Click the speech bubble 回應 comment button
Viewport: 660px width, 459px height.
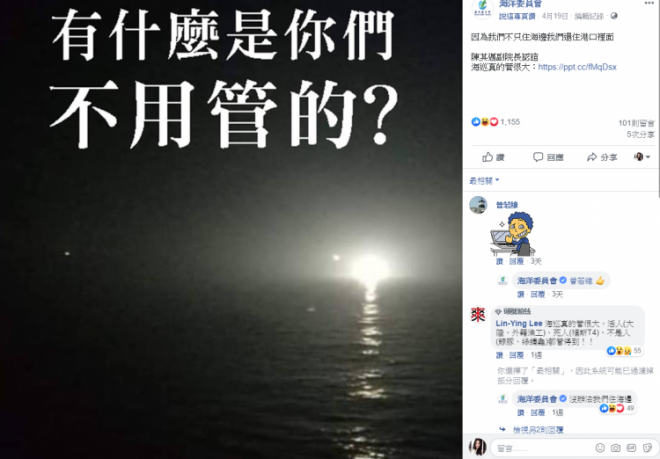coord(548,157)
